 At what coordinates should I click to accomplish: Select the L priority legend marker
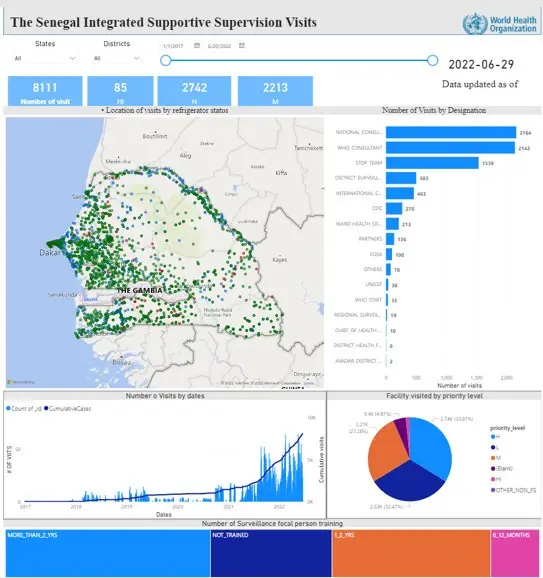click(493, 448)
